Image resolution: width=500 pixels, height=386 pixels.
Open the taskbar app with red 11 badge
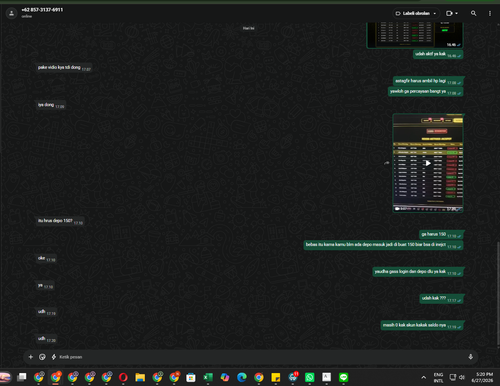(293, 377)
